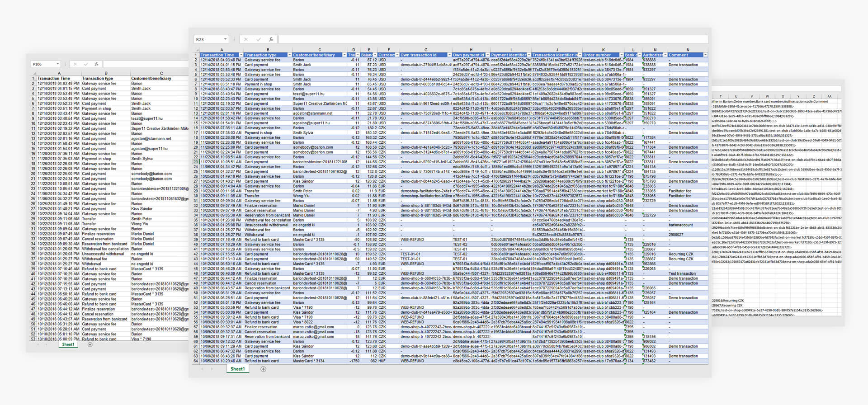Open Transaction Time filter dropdown
Viewport: 868px width, 405px height.
point(241,55)
